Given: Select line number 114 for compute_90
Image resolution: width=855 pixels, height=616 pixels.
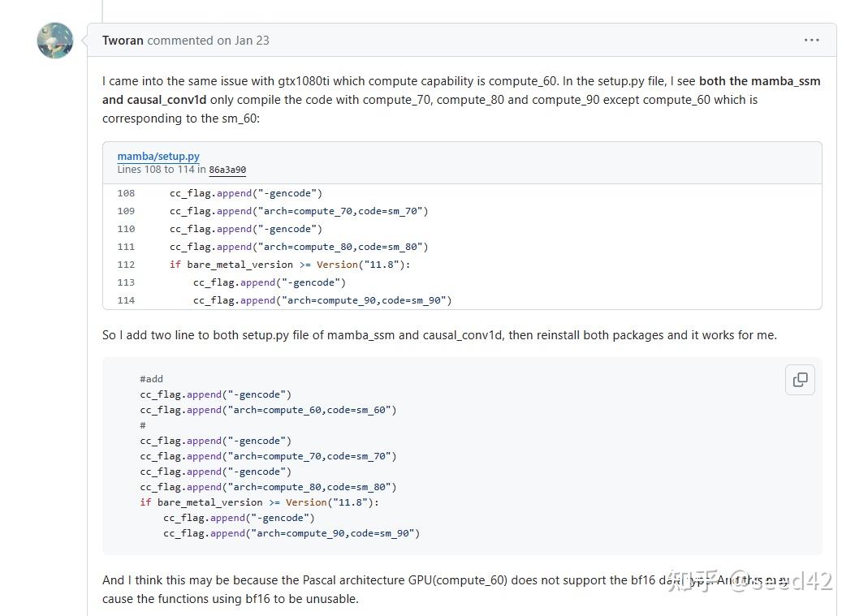Looking at the screenshot, I should coord(126,300).
